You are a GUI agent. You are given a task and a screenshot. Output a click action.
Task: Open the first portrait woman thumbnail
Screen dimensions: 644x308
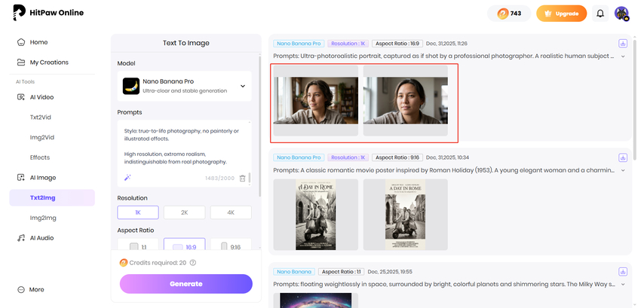point(316,100)
